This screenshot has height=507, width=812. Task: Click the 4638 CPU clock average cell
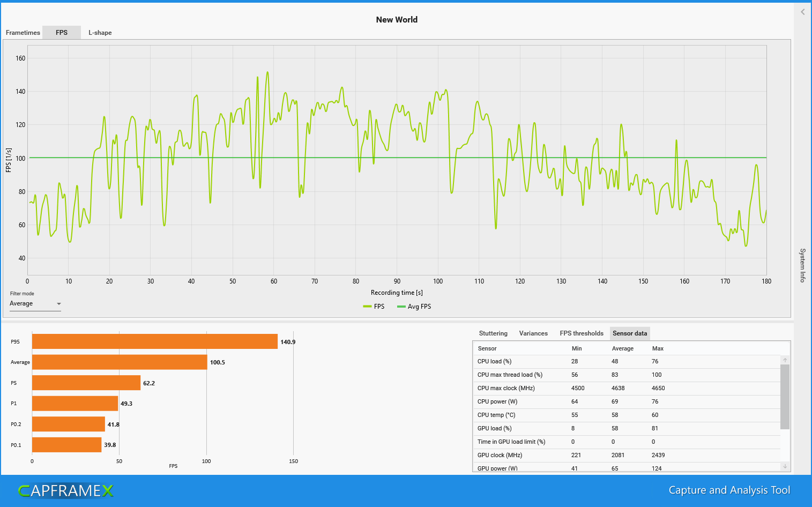[x=618, y=388]
